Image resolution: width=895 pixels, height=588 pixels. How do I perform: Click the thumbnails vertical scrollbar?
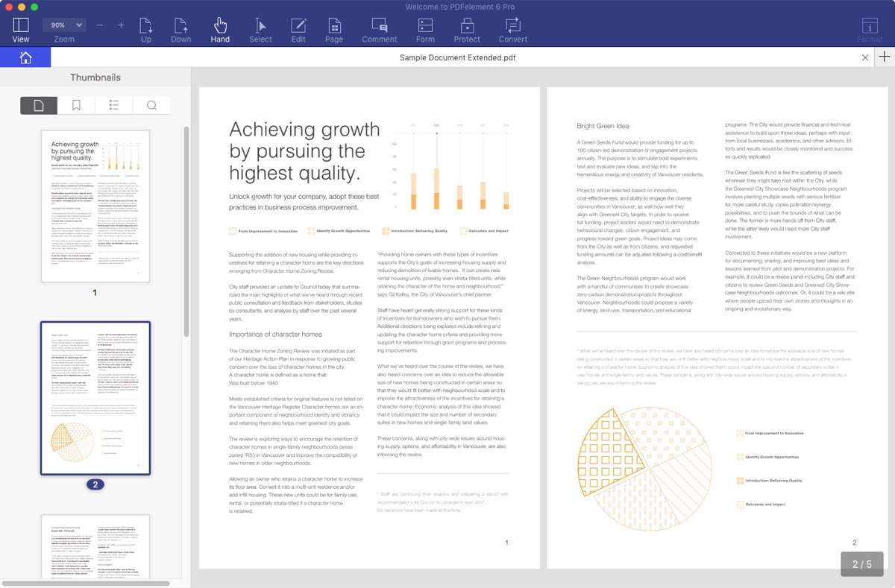tap(186, 231)
